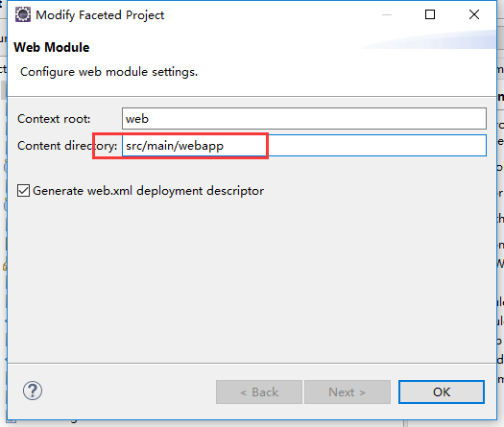Focus the Content directory text field

tap(304, 146)
